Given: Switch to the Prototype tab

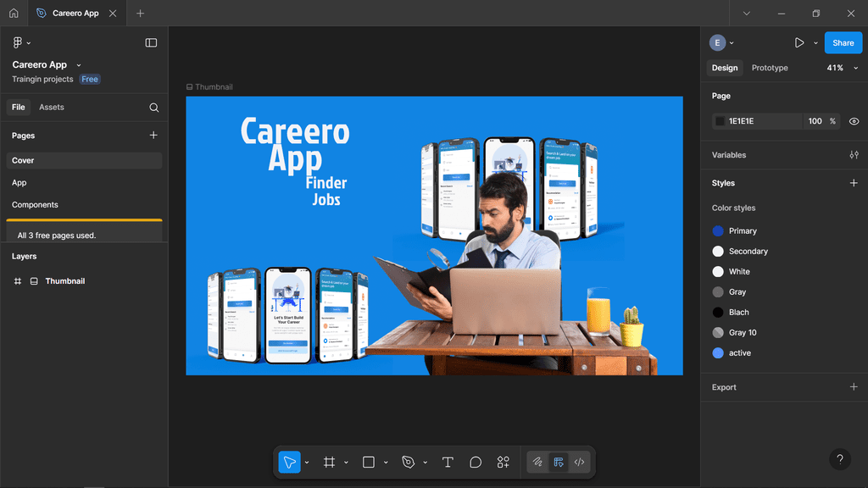Looking at the screenshot, I should (770, 68).
